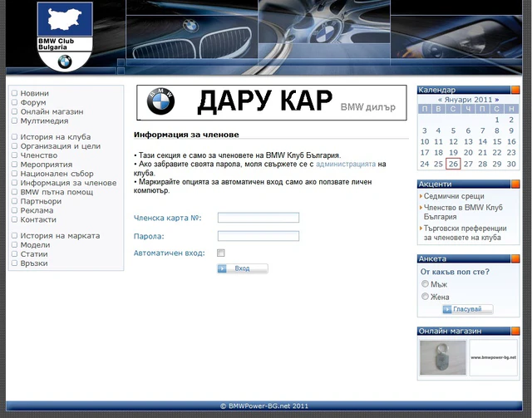Open Партньори menu item
The image size is (532, 418).
pos(41,201)
